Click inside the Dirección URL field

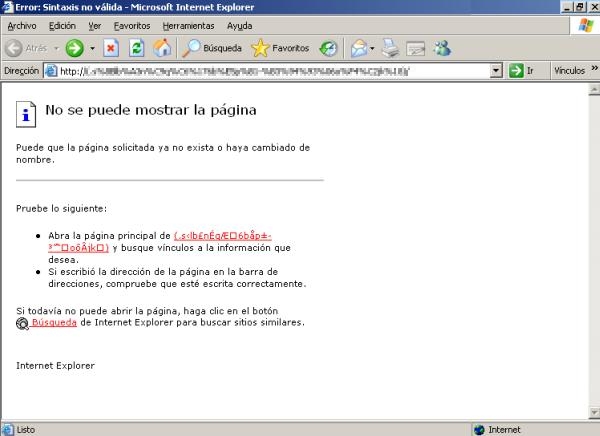coord(267,71)
